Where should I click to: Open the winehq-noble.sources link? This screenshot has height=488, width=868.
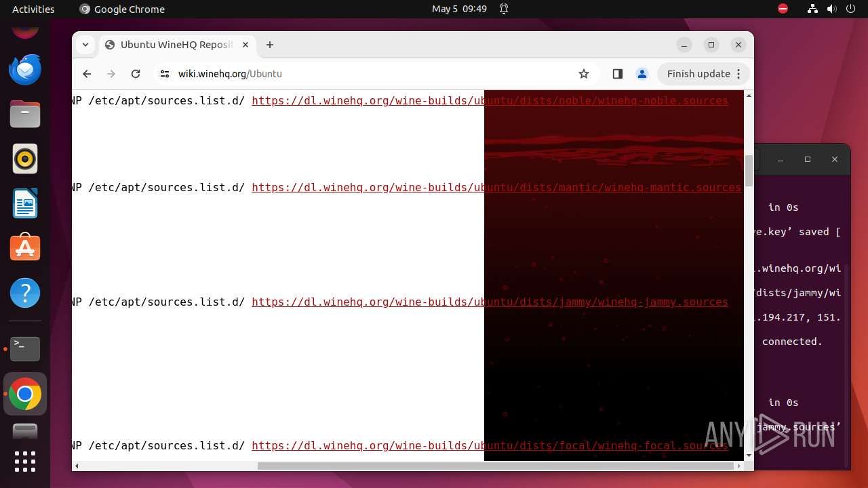click(490, 100)
